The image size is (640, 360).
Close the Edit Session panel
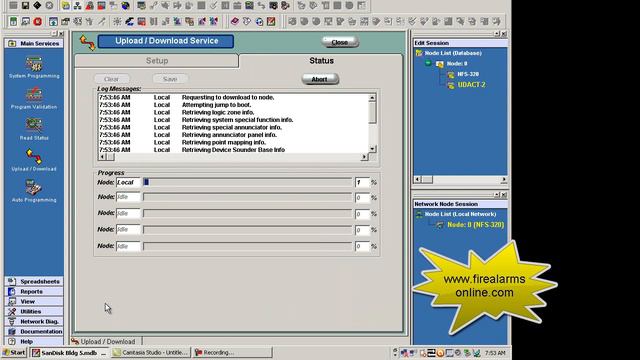coord(504,33)
